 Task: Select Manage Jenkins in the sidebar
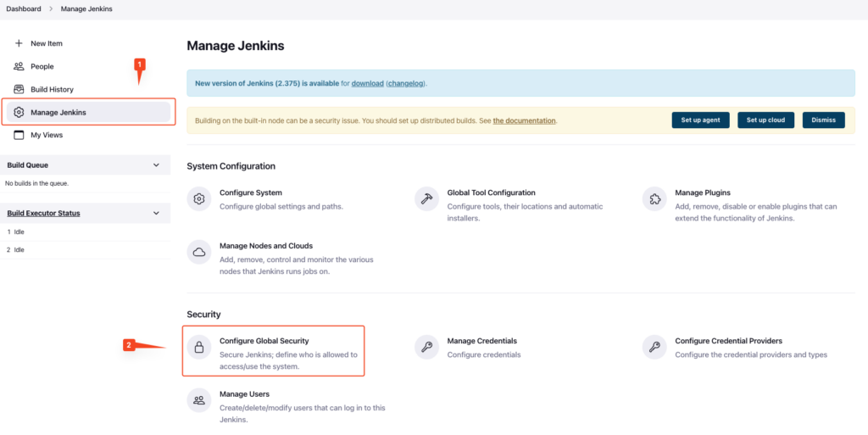click(x=87, y=112)
